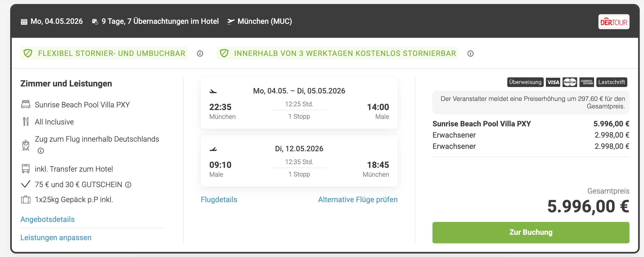Click the DERTOUR operator logo
Viewport: 644px width, 257px height.
coord(613,22)
